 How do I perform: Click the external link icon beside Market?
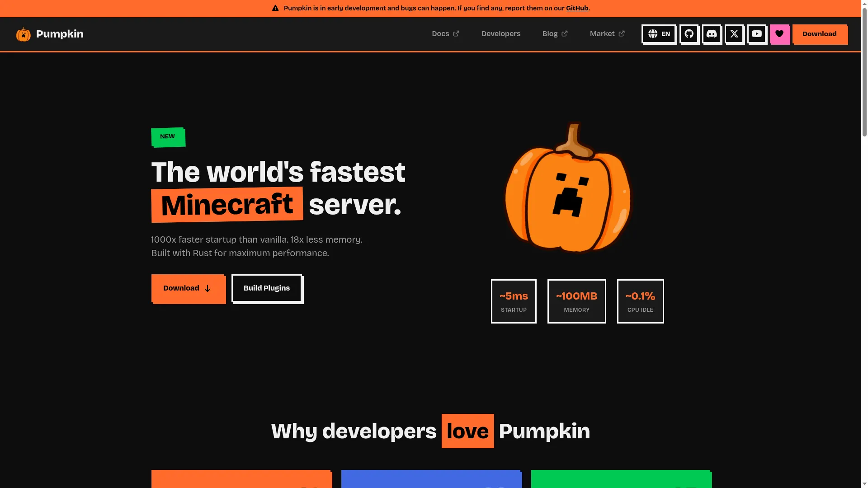click(x=622, y=34)
